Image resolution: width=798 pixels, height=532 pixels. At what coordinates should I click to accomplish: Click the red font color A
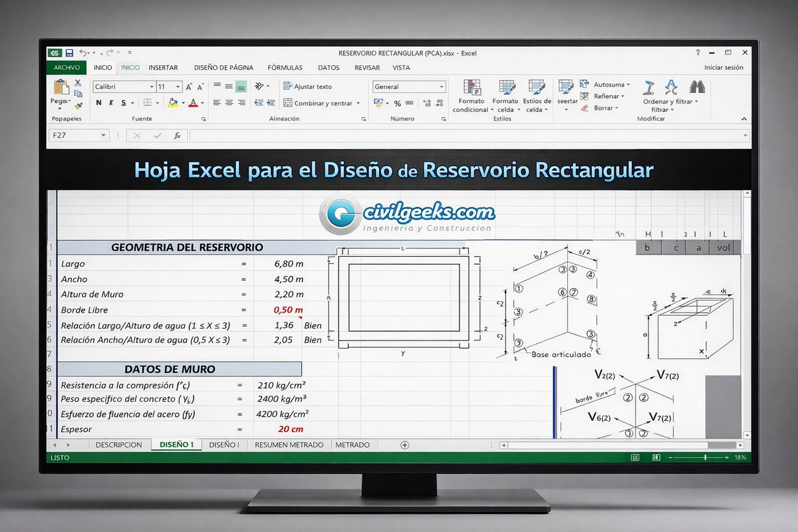pyautogui.click(x=193, y=103)
